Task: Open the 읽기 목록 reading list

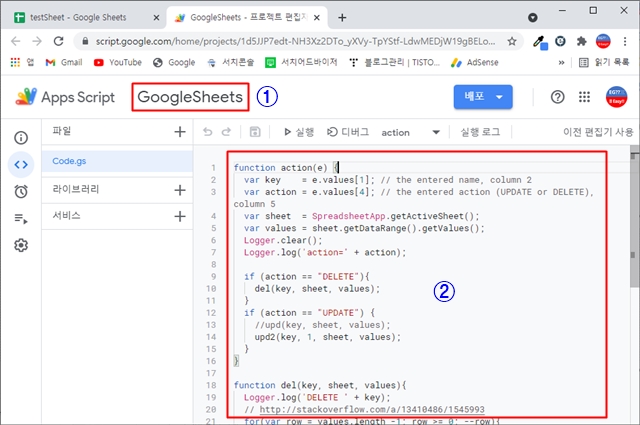Action: click(x=604, y=62)
